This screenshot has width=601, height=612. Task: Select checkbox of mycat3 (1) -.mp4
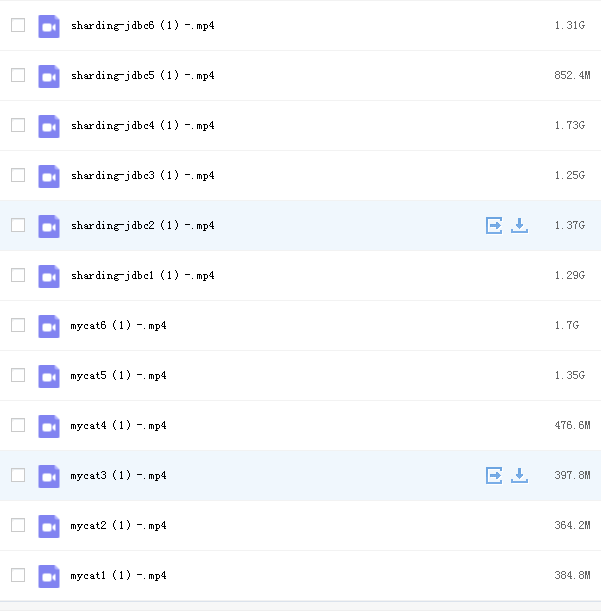[x=18, y=475]
